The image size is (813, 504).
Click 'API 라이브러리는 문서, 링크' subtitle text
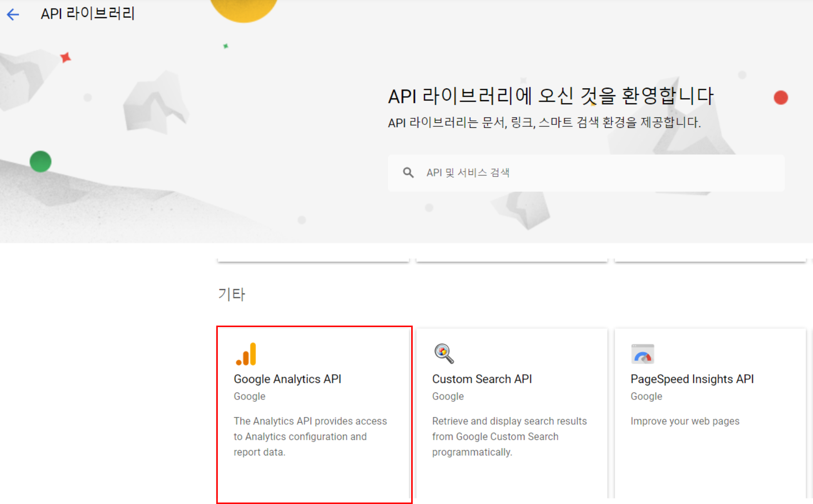544,122
